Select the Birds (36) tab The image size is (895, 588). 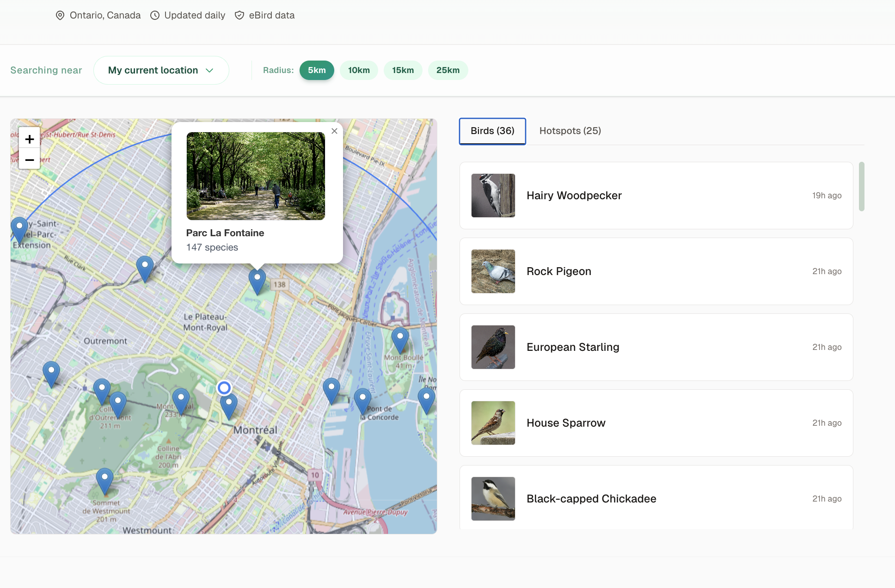(492, 131)
